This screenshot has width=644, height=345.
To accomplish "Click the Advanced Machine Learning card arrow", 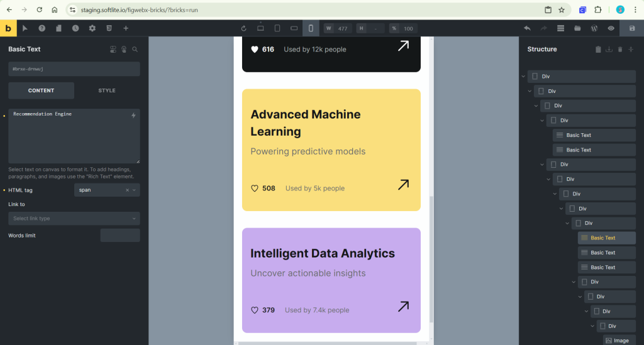I will (403, 185).
